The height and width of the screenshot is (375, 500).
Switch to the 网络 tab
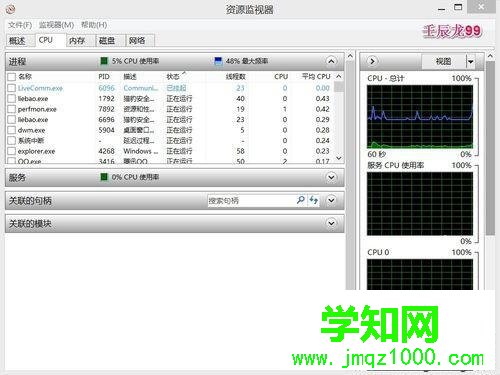[x=140, y=41]
